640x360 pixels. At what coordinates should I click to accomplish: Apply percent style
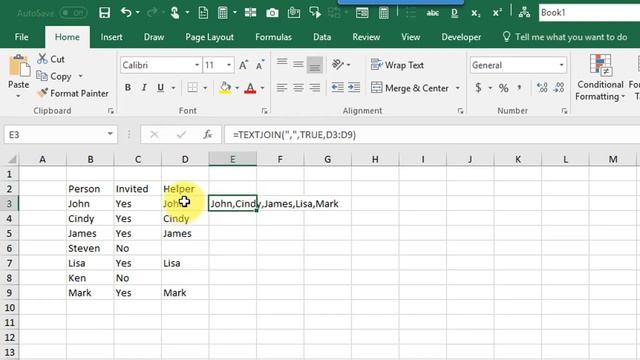point(504,88)
